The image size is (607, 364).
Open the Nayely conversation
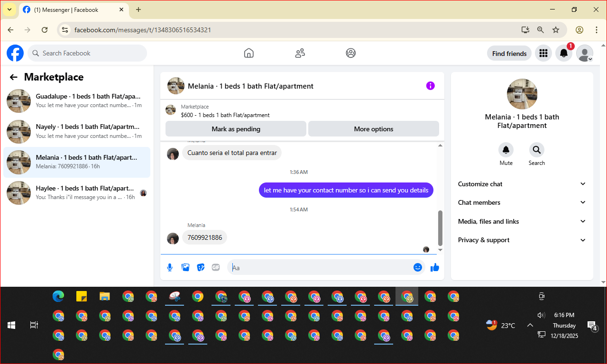click(77, 131)
